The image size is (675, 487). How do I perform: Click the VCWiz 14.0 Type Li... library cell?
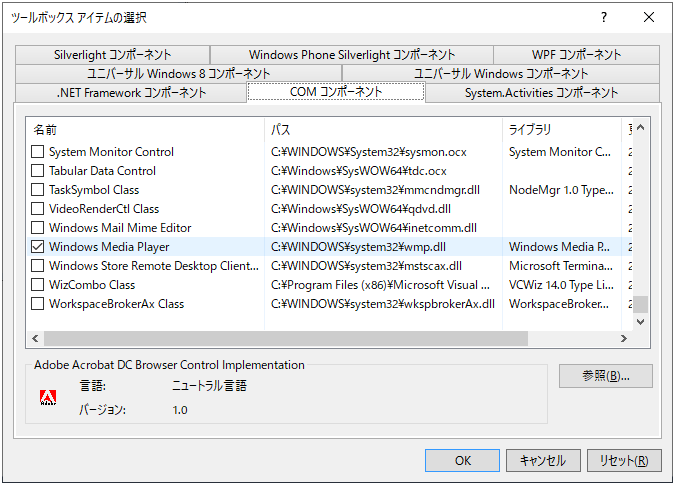[561, 285]
